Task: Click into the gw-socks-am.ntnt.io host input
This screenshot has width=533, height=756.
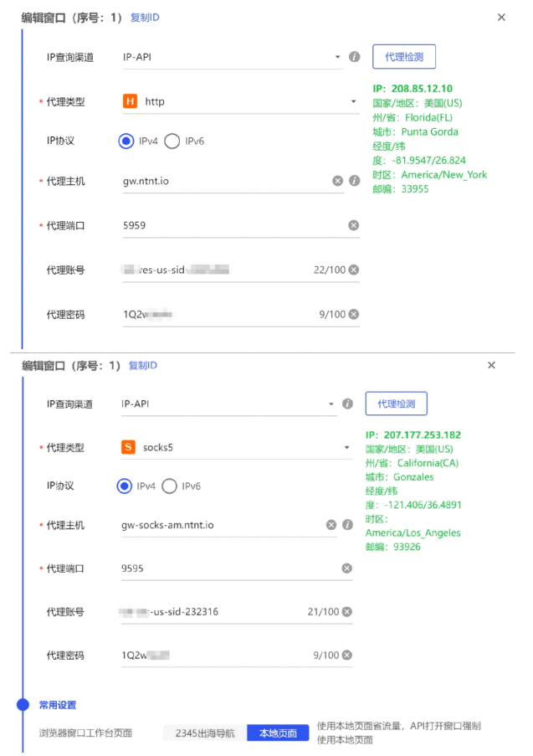Action: pos(218,525)
